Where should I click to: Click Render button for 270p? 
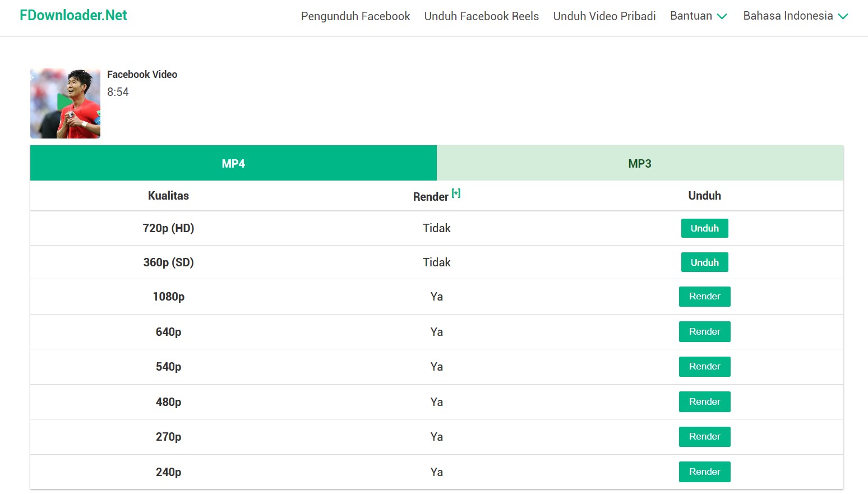705,437
